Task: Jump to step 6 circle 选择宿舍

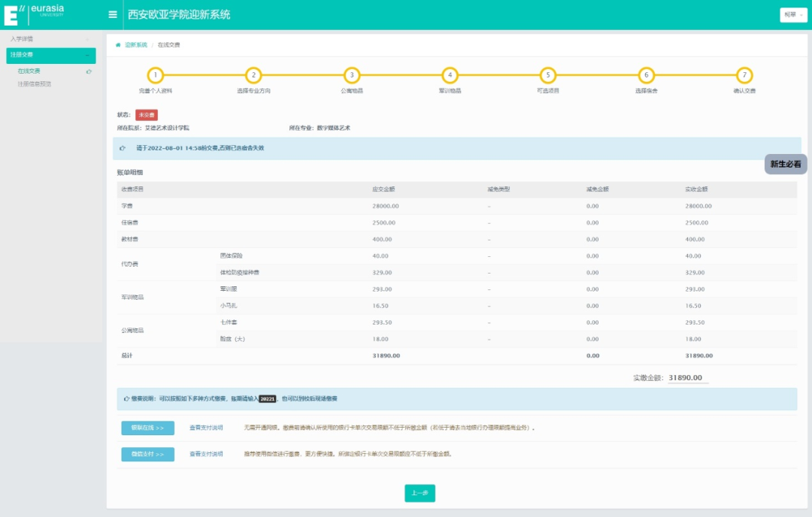Action: [x=646, y=75]
